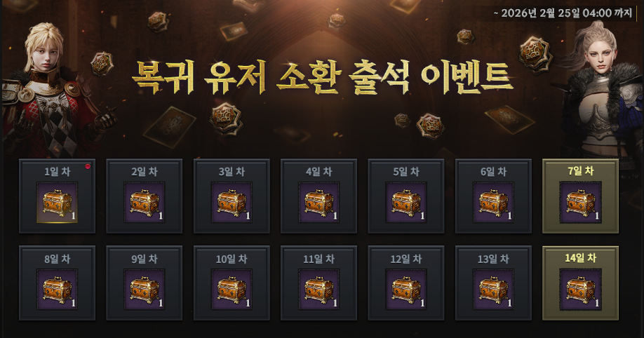Open the 4일 차 chest reward
This screenshot has width=644, height=338.
click(318, 203)
